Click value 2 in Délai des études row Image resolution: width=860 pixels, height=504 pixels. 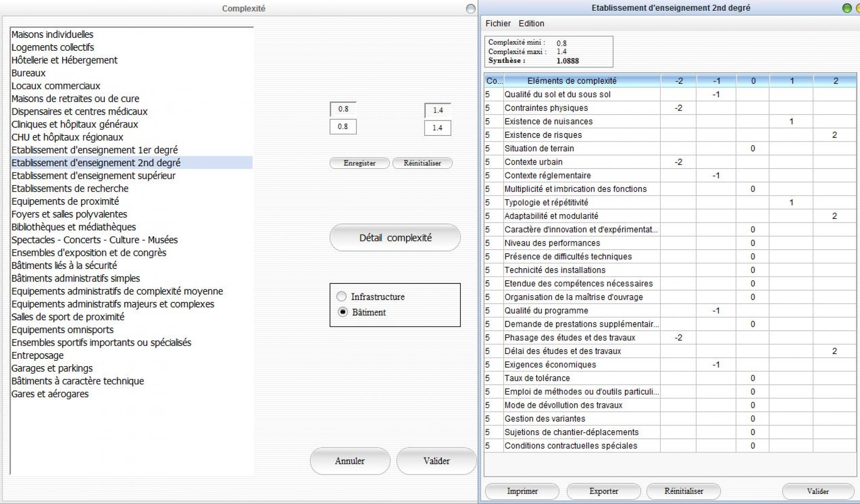(834, 351)
